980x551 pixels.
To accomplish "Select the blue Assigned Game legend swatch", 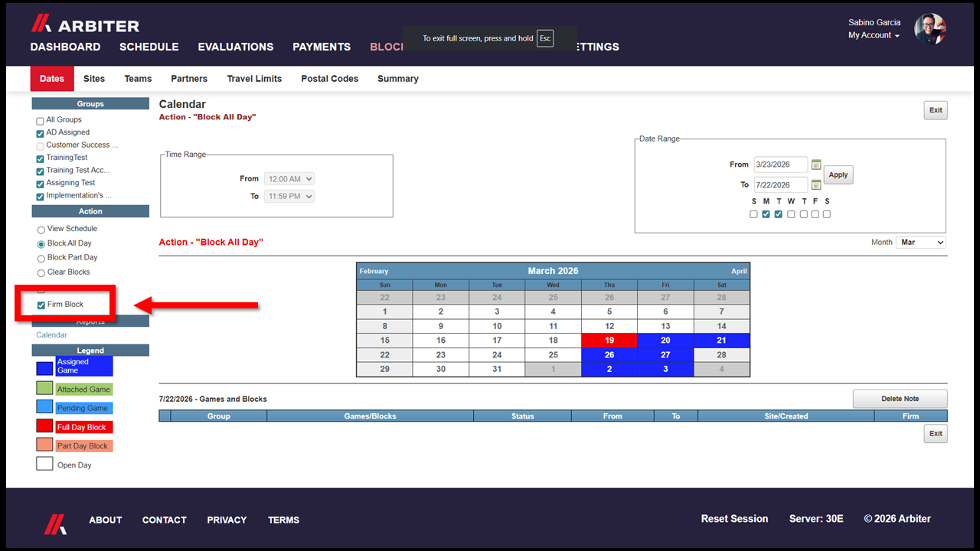I will [x=44, y=368].
